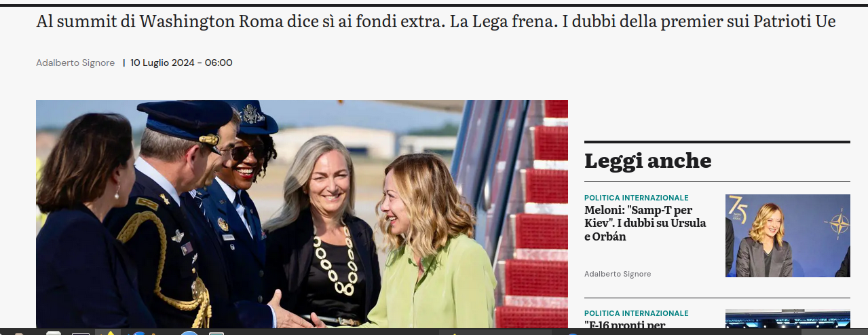Open the main photo of Meloni's airport arrival
Image resolution: width=868 pixels, height=335 pixels.
click(302, 214)
